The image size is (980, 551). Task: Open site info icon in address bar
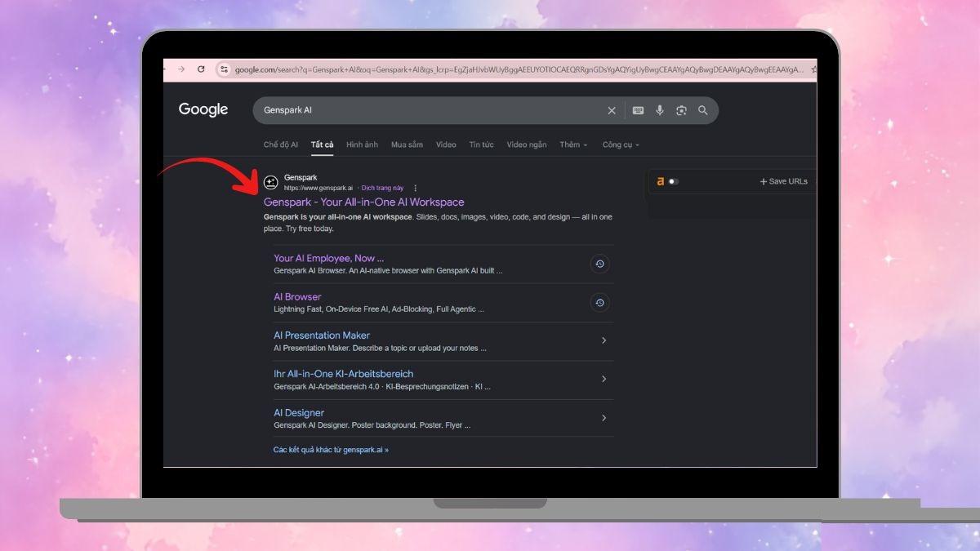225,69
